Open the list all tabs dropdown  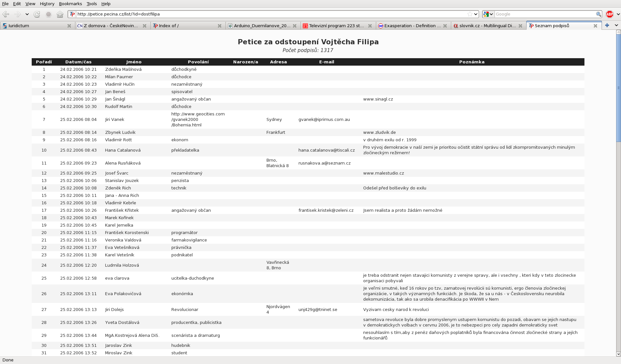[616, 25]
